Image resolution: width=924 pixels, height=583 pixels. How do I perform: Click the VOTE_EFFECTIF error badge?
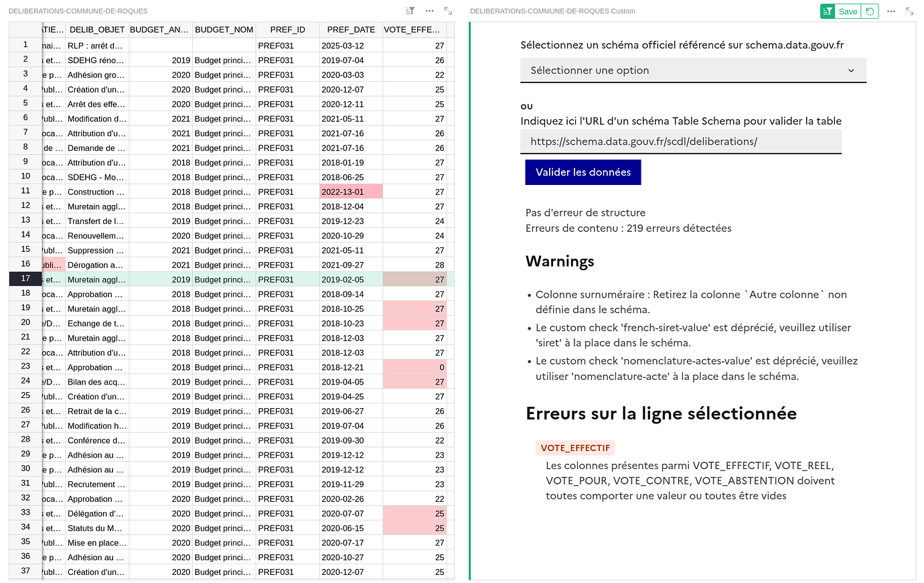click(x=574, y=448)
